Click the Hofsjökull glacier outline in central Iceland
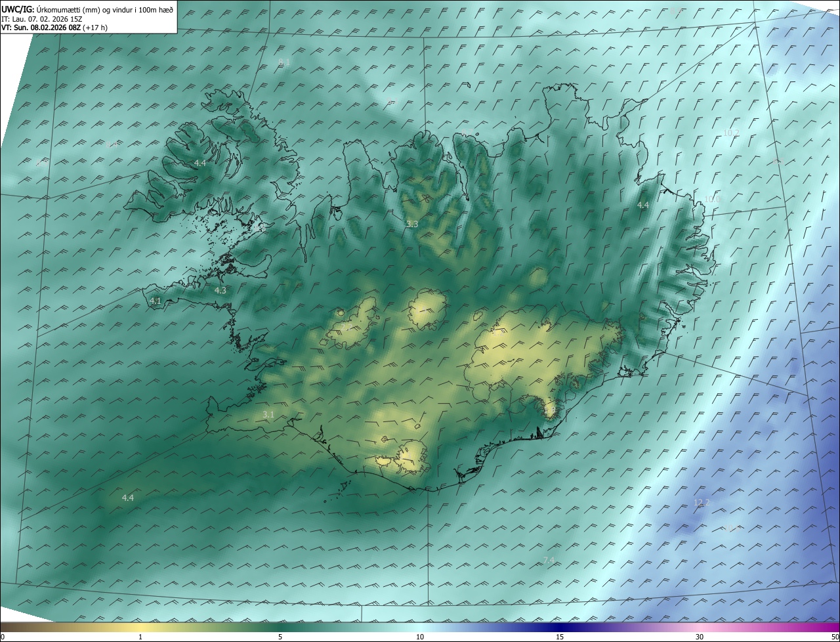The height and width of the screenshot is (642, 840). tap(427, 310)
